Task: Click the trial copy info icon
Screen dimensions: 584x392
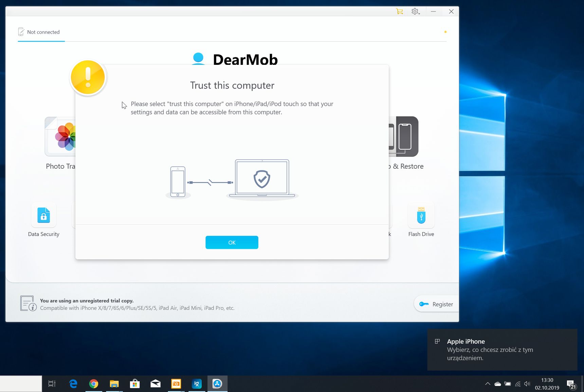Action: (x=28, y=303)
